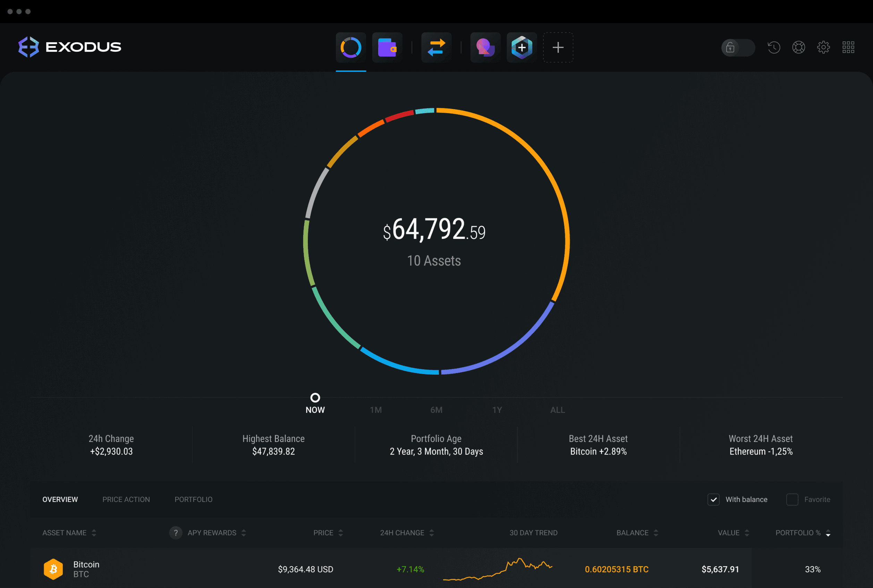Enable the Favorite checkbox
Viewport: 873px width, 588px height.
[792, 500]
